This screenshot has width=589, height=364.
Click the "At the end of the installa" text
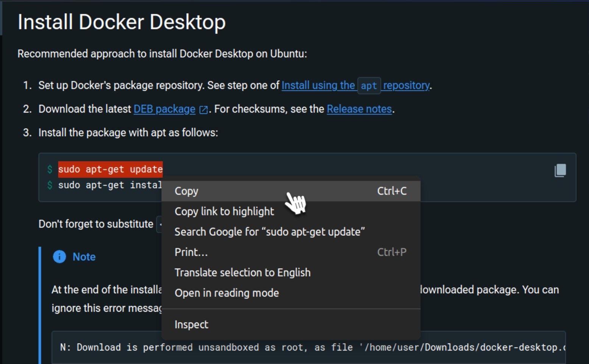pos(107,290)
